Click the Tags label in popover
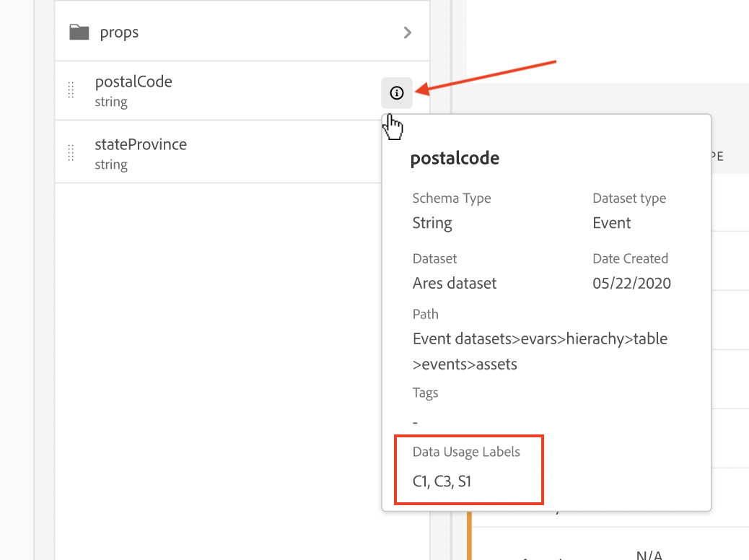This screenshot has height=560, width=749. (425, 393)
